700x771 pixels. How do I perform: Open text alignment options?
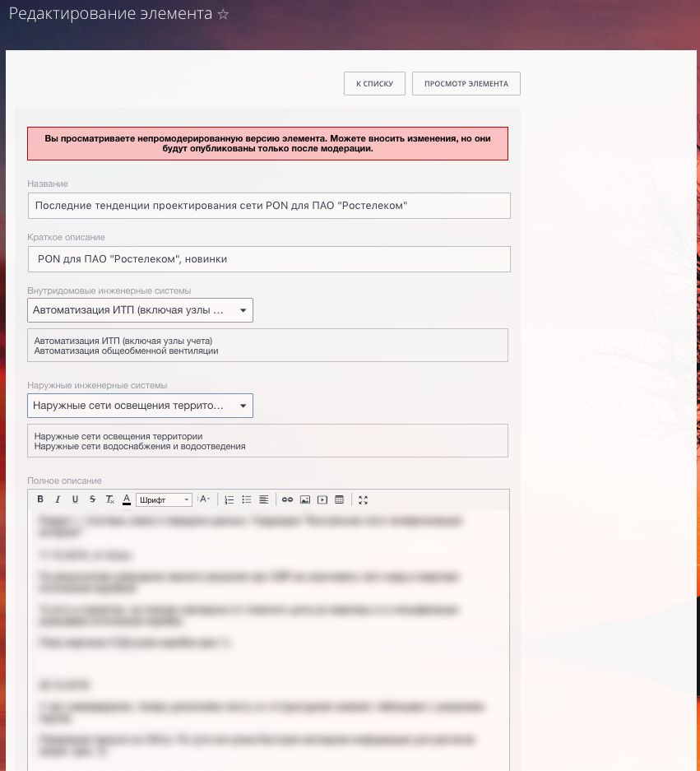point(264,499)
